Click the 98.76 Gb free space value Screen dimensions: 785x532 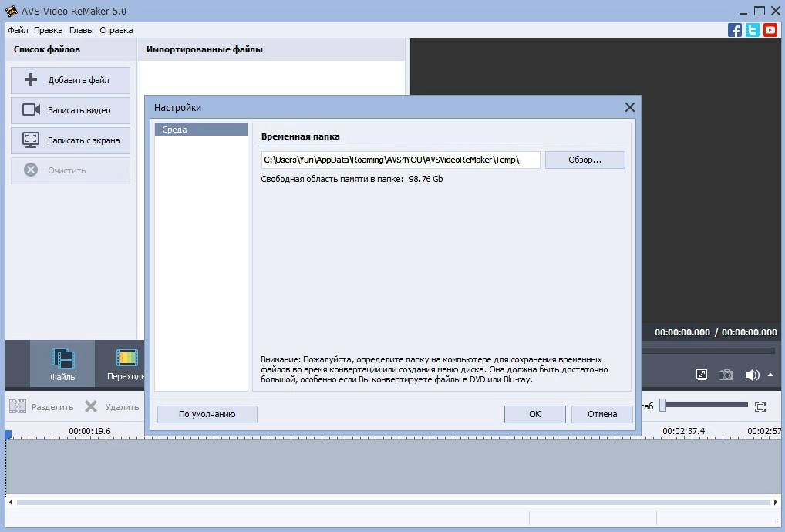click(426, 179)
